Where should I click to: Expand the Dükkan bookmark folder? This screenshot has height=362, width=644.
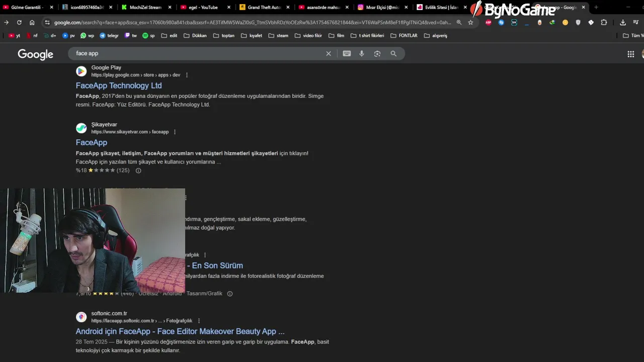pos(195,36)
